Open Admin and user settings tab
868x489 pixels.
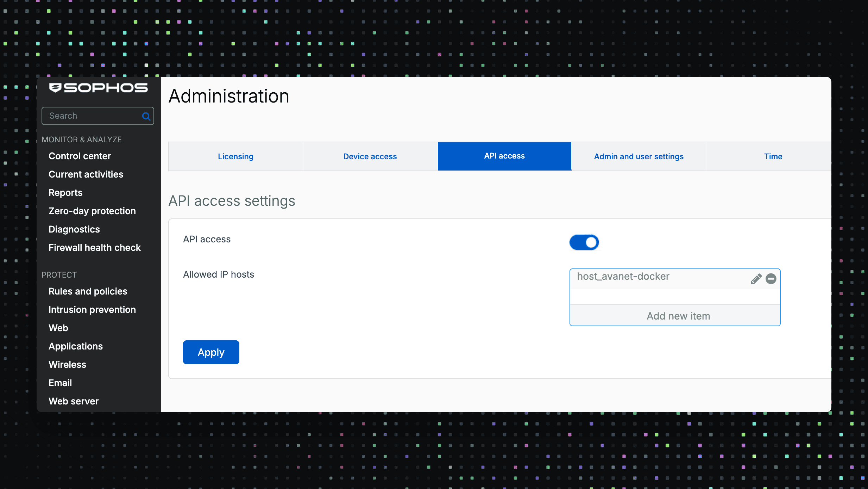coord(639,156)
